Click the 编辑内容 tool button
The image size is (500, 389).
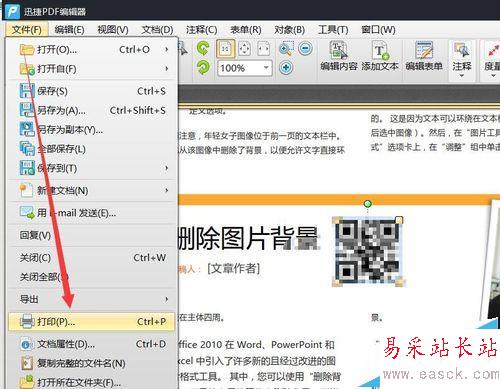click(339, 56)
